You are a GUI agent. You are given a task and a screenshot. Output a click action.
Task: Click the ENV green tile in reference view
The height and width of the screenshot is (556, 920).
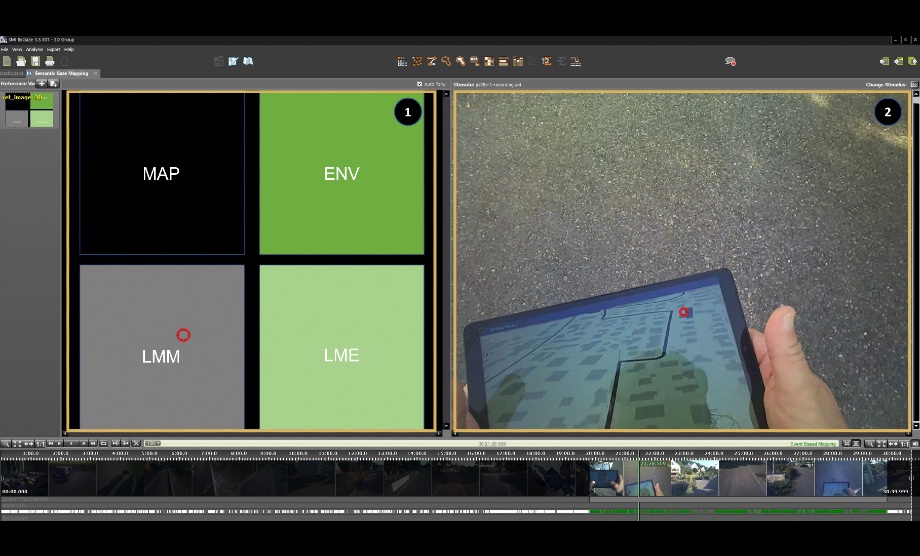tap(341, 174)
